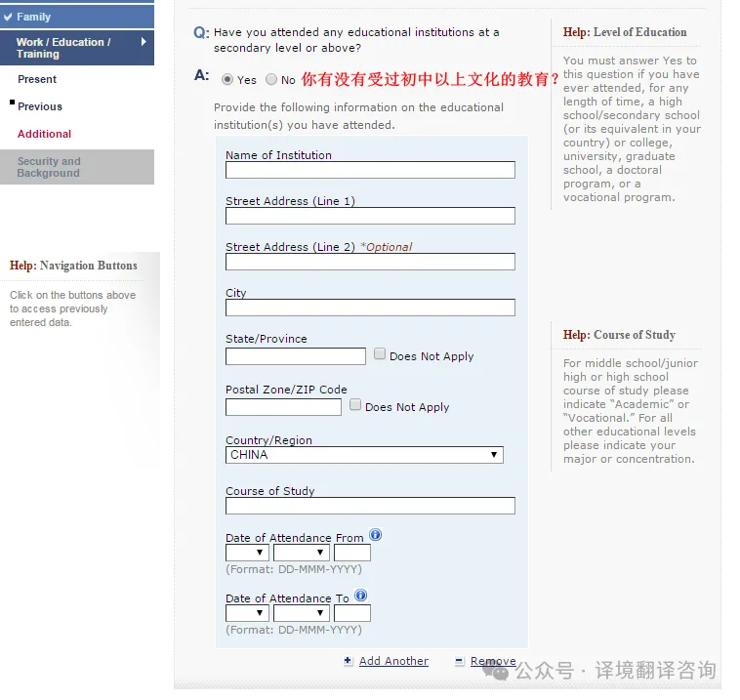Viewport: 740px width, 700px height.
Task: Check State/Province Does Not Apply box
Action: click(x=380, y=355)
